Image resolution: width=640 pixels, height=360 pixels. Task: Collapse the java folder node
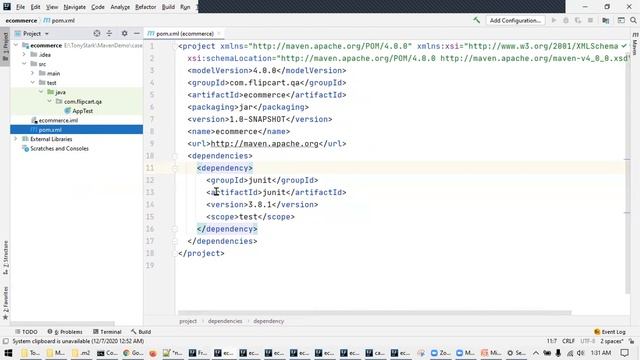pos(41,92)
